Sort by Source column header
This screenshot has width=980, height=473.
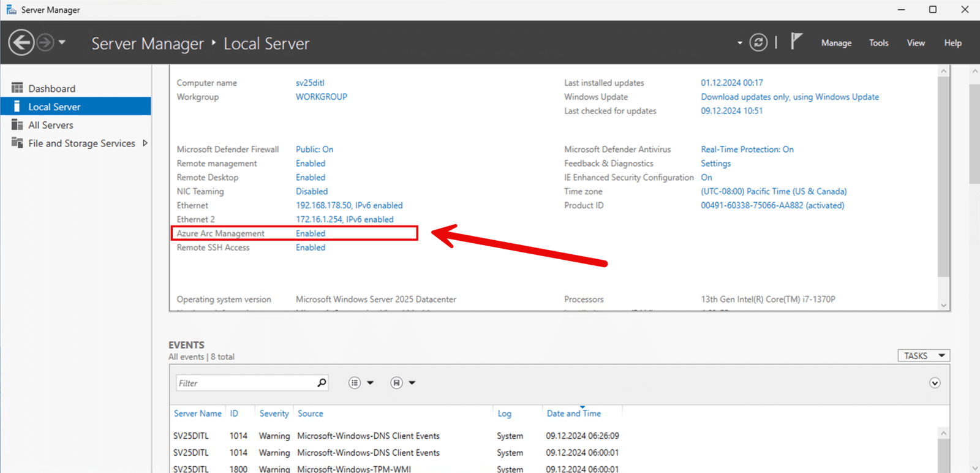(x=310, y=414)
